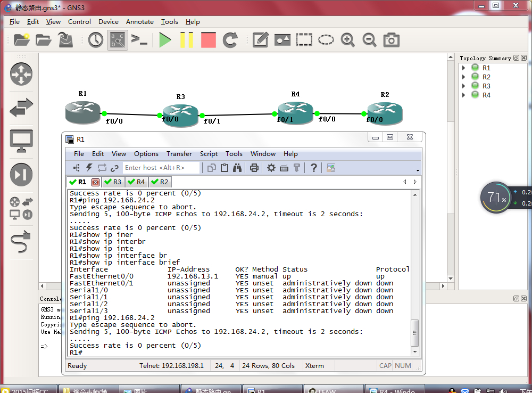Stop all devices with the red square
532x393 pixels.
point(209,40)
